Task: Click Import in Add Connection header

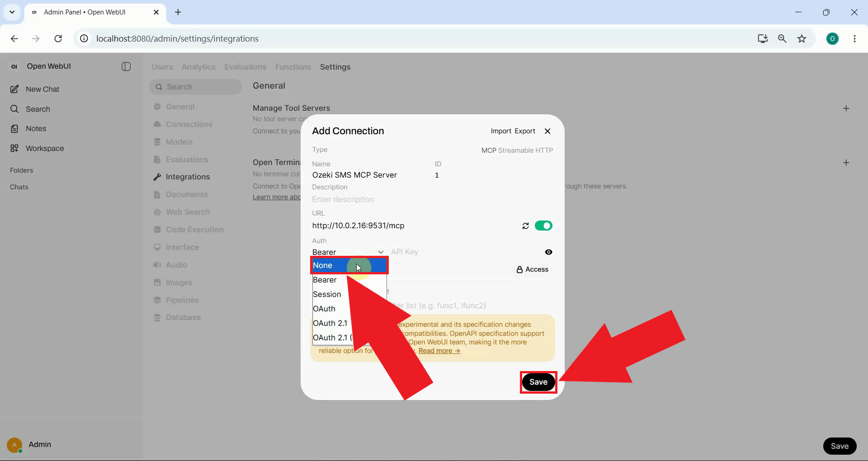Action: coord(501,131)
